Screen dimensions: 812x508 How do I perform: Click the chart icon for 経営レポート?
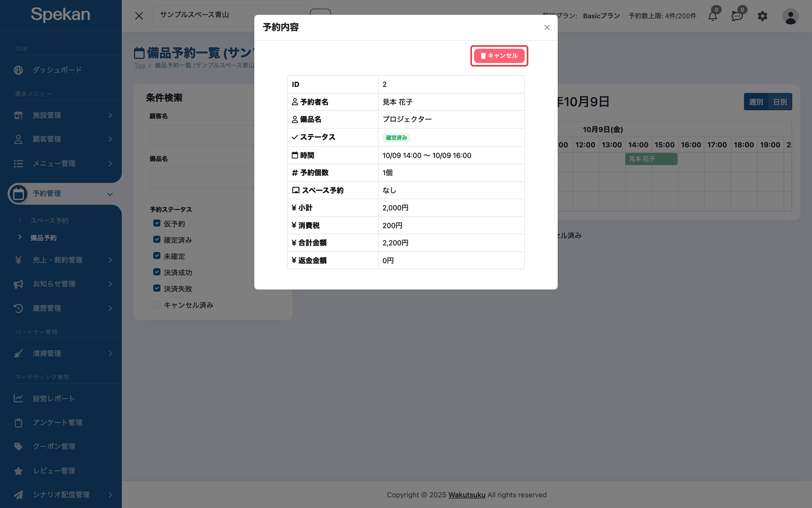(x=18, y=399)
